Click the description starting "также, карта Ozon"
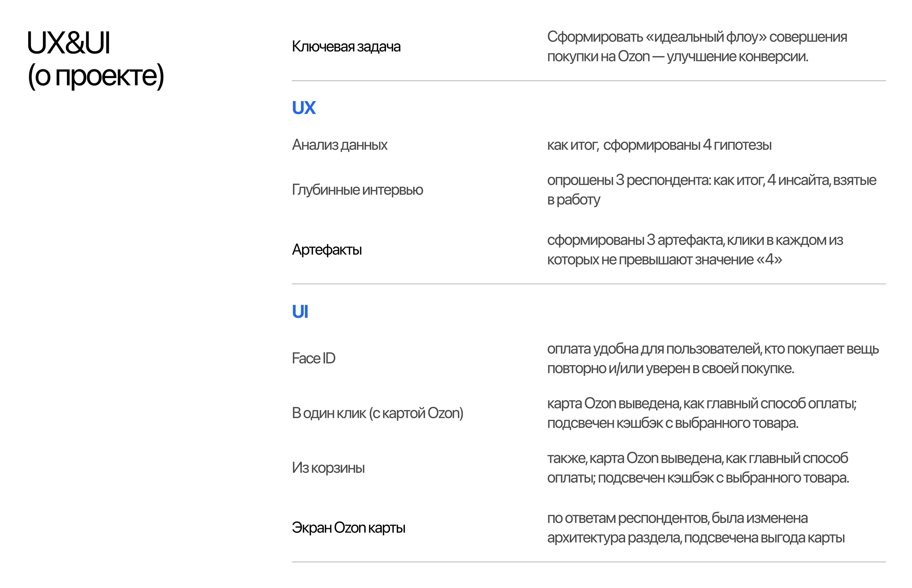The height and width of the screenshot is (588, 912). point(698,468)
